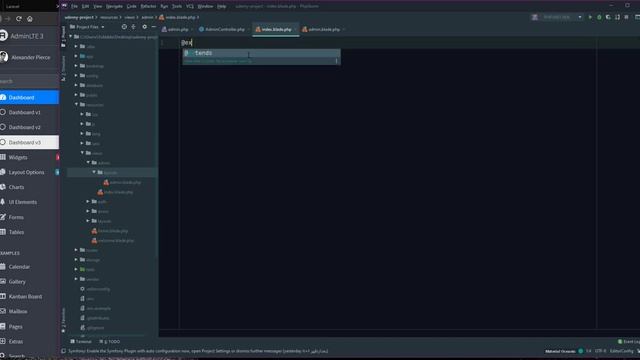Click the vertical Favorites tool window tab
This screenshot has width=640, height=360.
coord(63,320)
